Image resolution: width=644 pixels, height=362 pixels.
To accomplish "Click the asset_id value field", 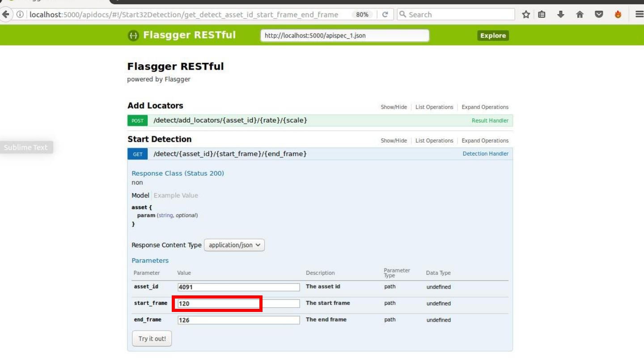I will [x=238, y=287].
